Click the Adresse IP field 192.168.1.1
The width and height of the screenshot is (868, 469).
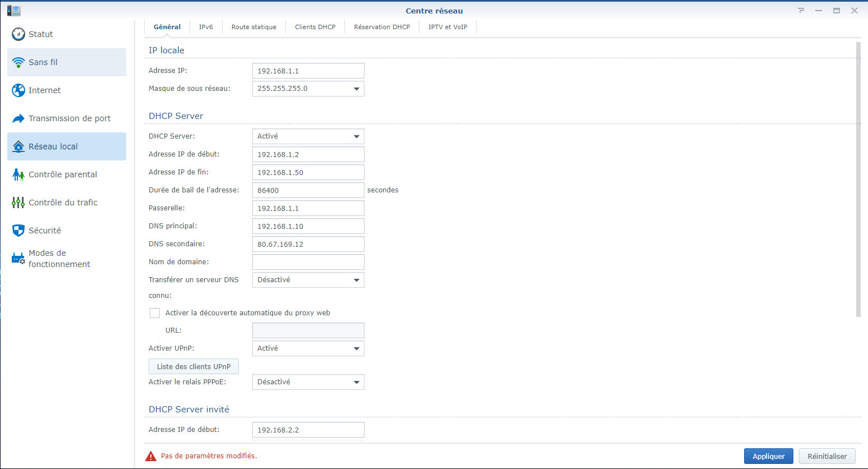tap(308, 71)
